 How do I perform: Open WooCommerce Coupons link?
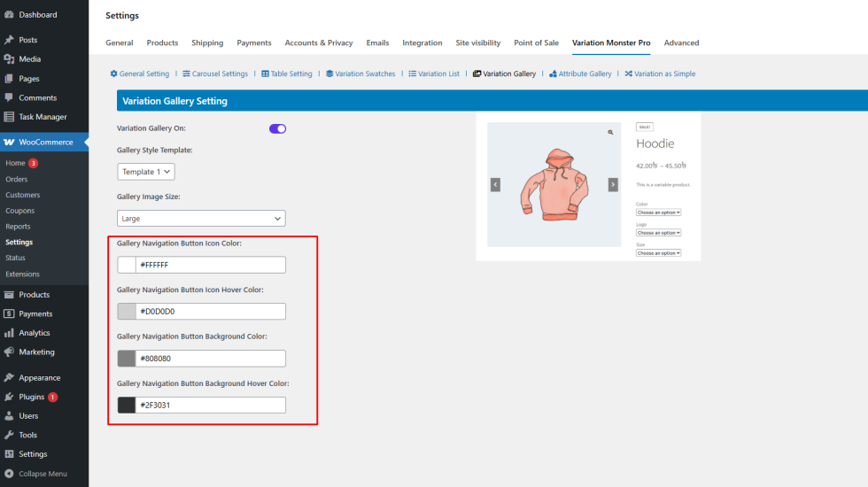pos(19,211)
